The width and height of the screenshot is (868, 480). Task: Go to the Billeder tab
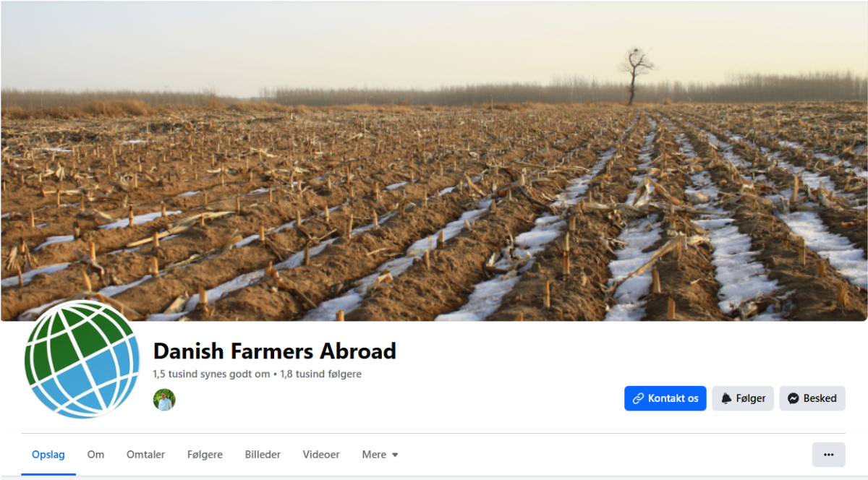coord(263,455)
